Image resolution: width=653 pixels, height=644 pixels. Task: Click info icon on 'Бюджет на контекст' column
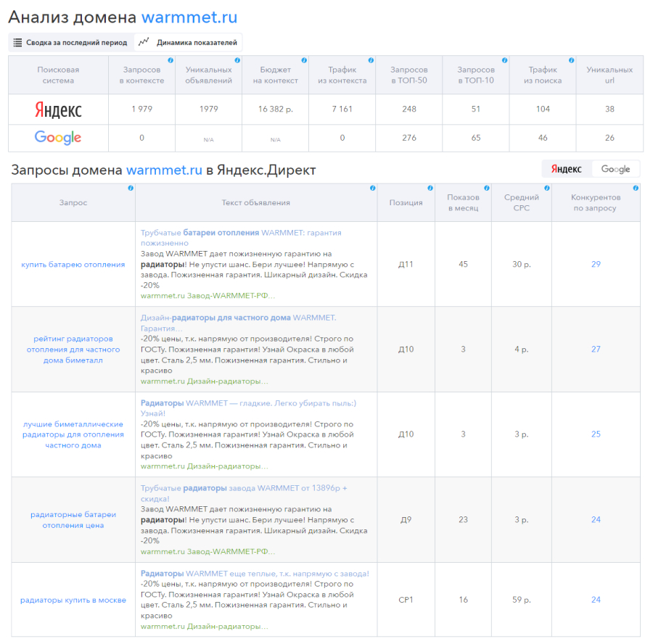pos(303,61)
